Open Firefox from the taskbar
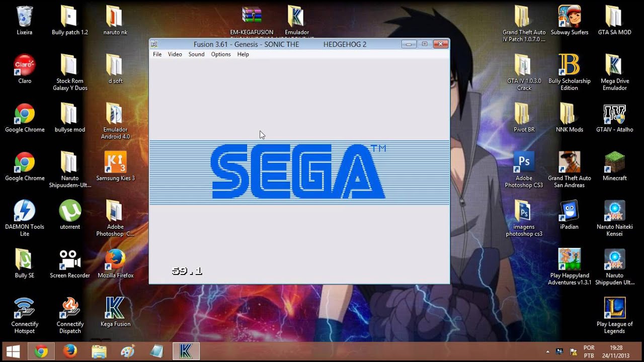 click(70, 351)
